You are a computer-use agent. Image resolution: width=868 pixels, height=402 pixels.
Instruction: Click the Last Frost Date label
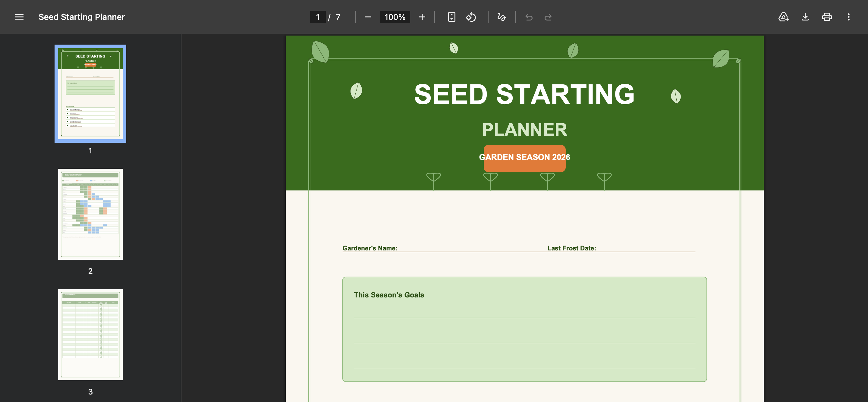[571, 248]
